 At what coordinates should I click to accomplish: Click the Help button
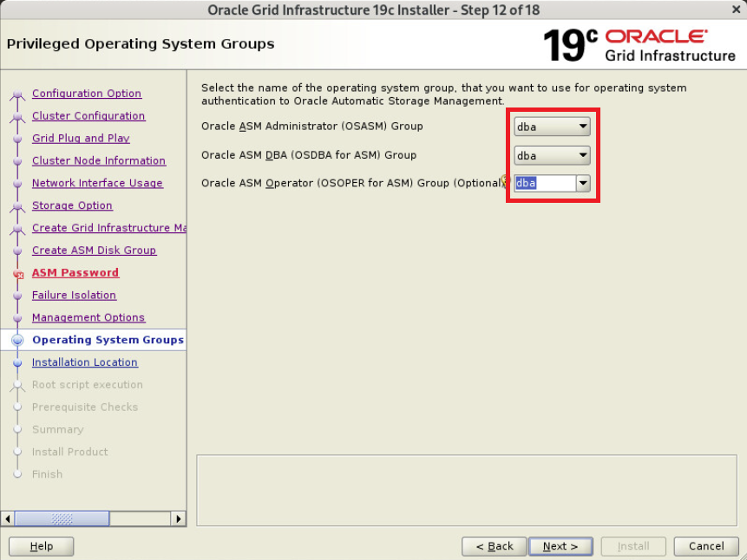pyautogui.click(x=42, y=546)
